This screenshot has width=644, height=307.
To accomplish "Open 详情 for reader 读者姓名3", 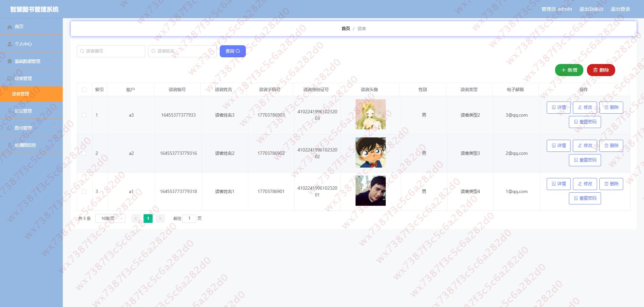I will tap(558, 108).
